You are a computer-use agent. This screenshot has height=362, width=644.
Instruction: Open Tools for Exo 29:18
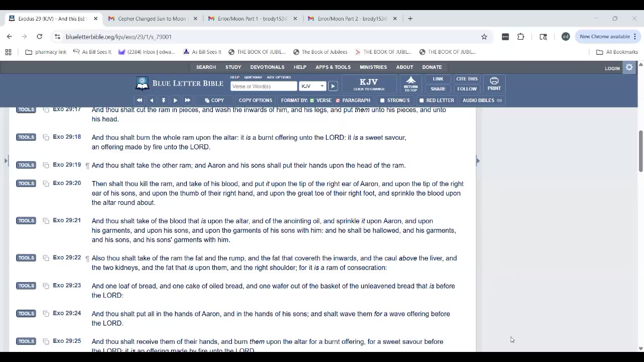point(26,137)
